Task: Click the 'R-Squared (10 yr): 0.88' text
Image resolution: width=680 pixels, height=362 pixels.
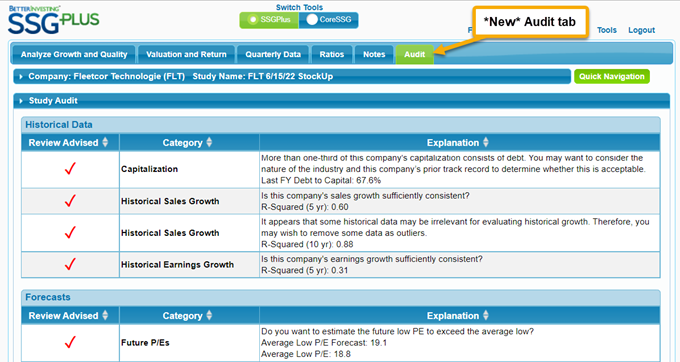Action: pyautogui.click(x=307, y=245)
